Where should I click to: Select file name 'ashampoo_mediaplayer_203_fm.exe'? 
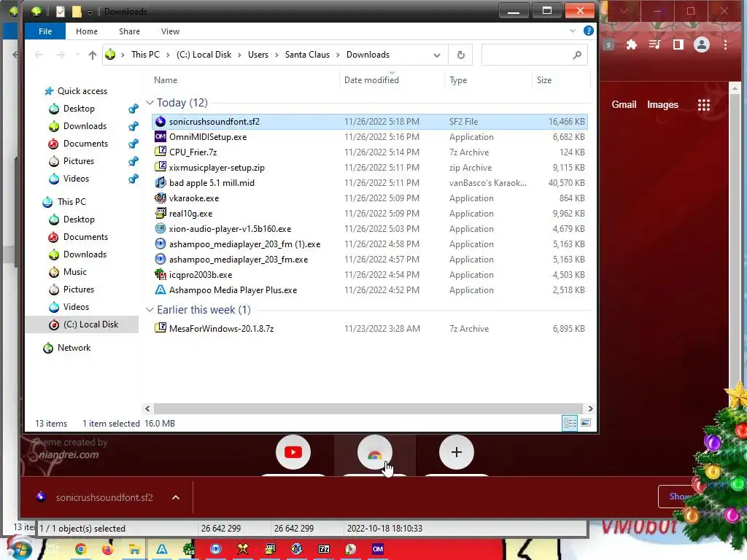(239, 260)
